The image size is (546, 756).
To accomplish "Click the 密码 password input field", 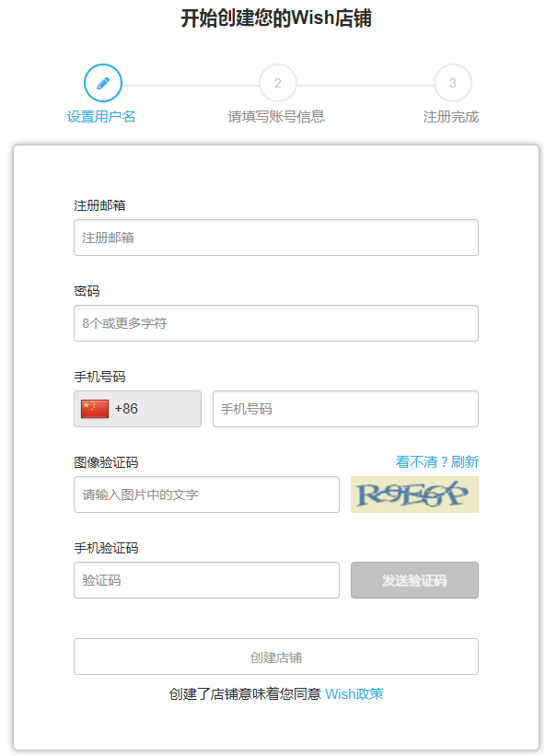I will coord(275,322).
